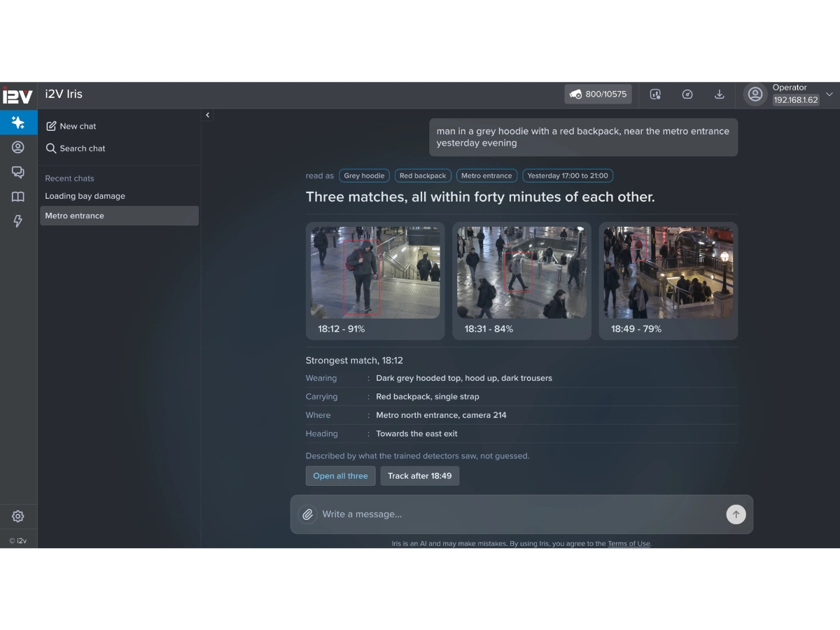Click the send message arrow button
Viewport: 840px width, 630px height.
pos(736,514)
